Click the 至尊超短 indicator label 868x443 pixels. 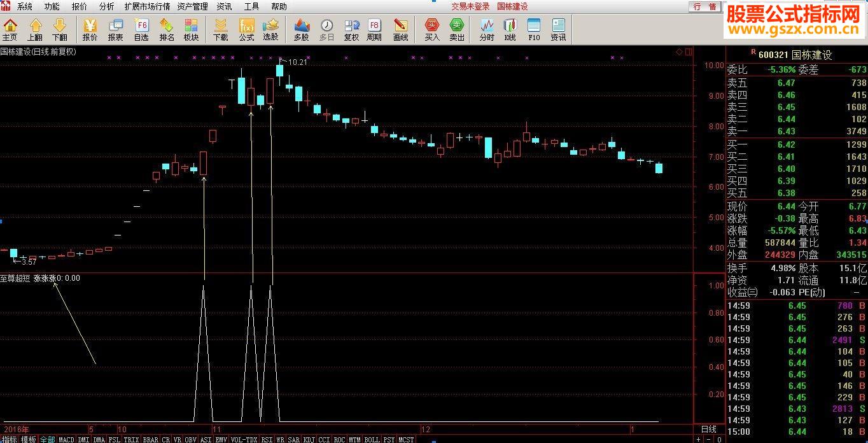point(15,278)
